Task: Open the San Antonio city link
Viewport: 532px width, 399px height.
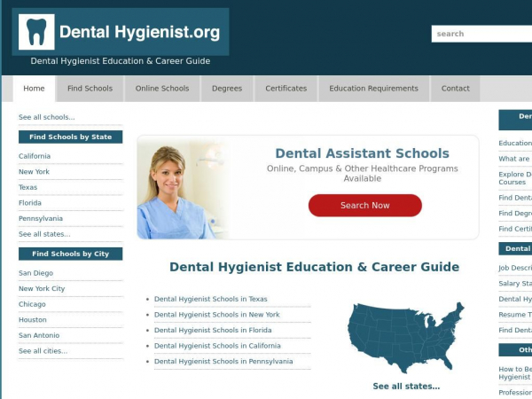Action: coord(39,335)
